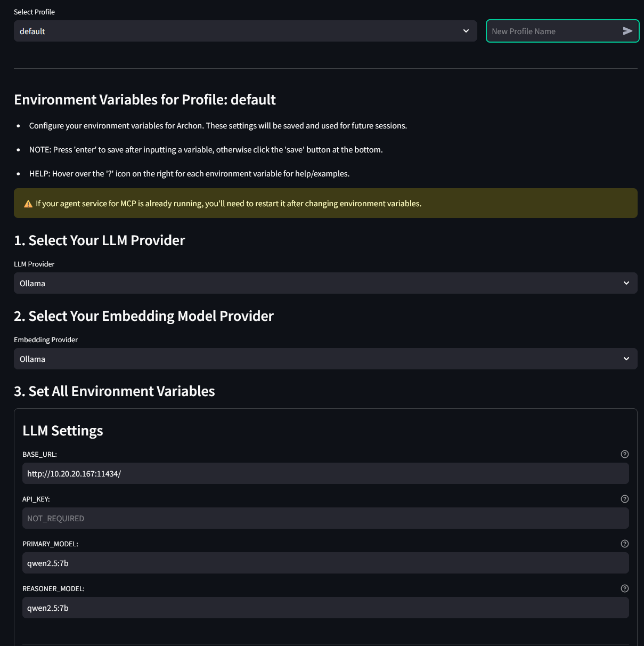Click the MCP restart warning message text
Screen dimensions: 644x646
tap(229, 204)
